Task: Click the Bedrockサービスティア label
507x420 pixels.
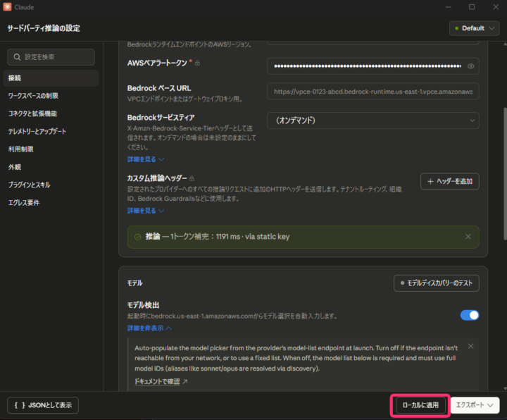Action: 161,118
